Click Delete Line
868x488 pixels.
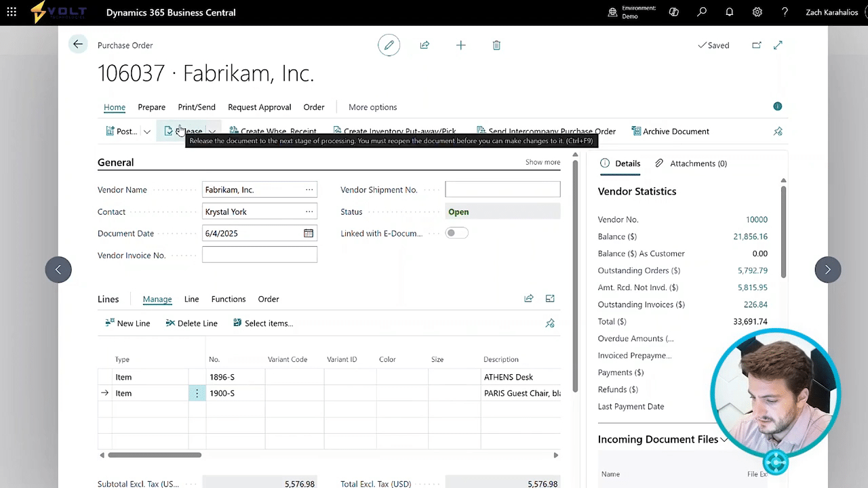[191, 323]
